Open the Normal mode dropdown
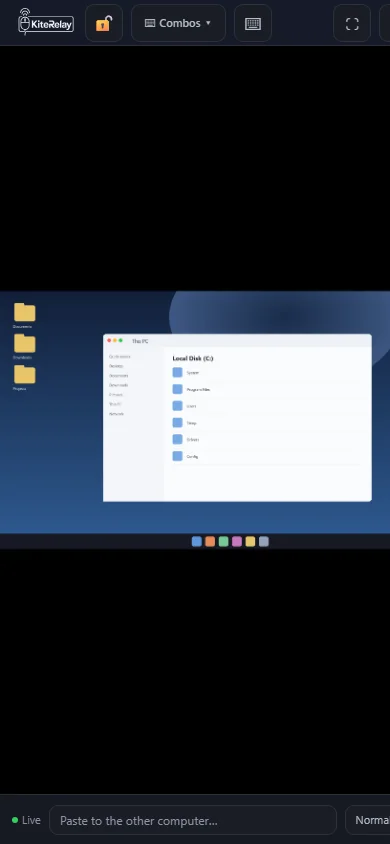The height and width of the screenshot is (844, 390). [368, 820]
